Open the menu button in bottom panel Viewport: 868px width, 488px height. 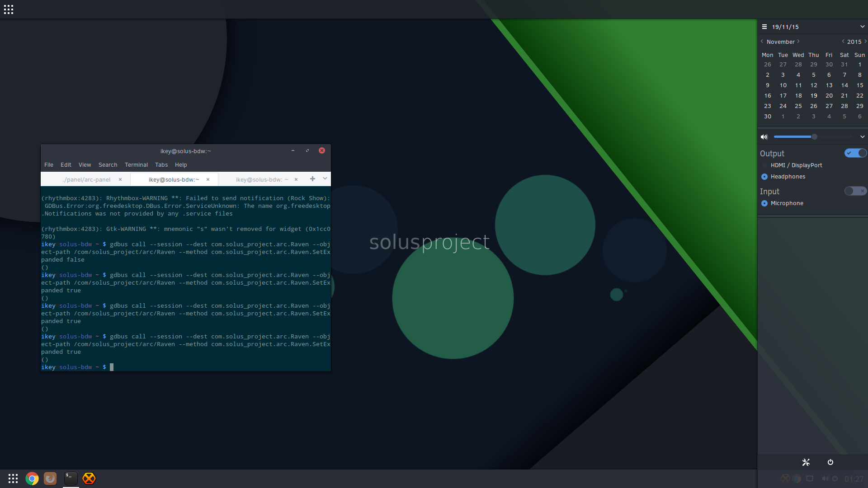click(13, 479)
